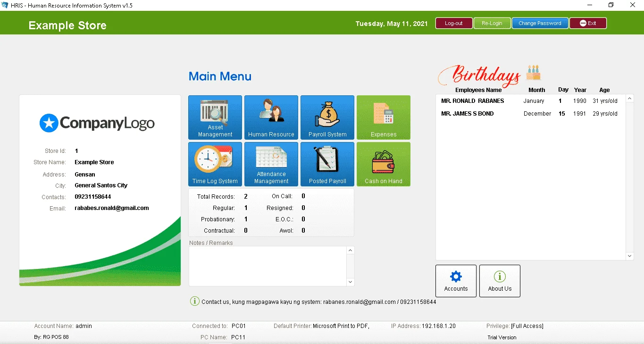
Task: Open the Expenses tile
Action: [x=384, y=117]
